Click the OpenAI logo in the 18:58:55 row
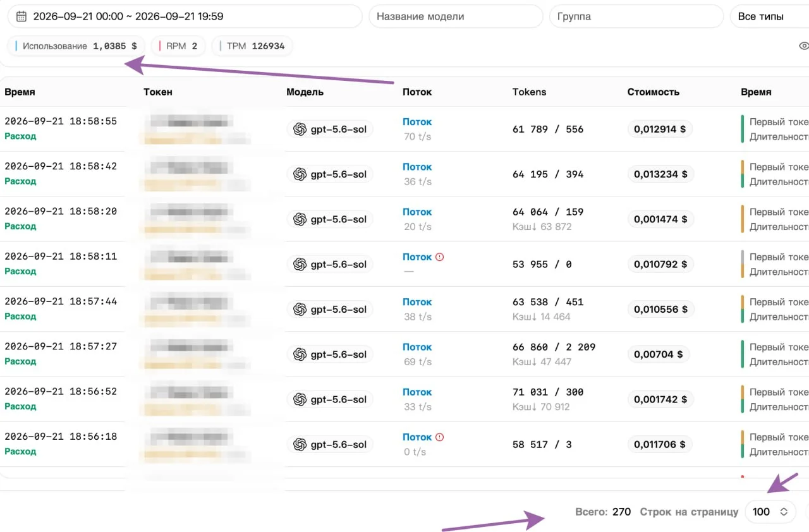The image size is (809, 532). tap(300, 130)
